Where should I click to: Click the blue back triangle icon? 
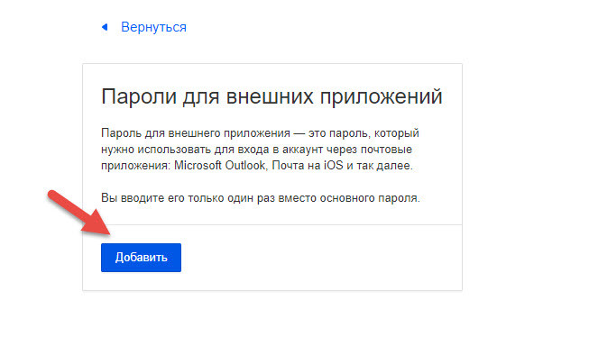(105, 27)
